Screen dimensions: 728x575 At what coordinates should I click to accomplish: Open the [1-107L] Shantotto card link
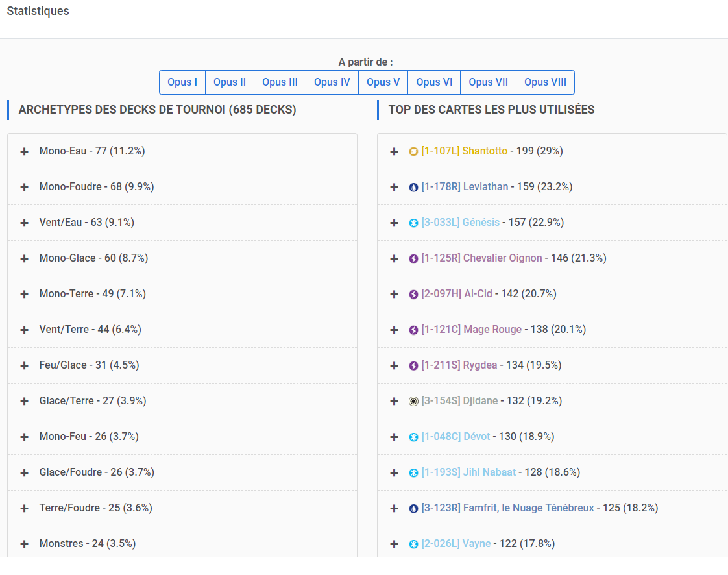point(465,151)
